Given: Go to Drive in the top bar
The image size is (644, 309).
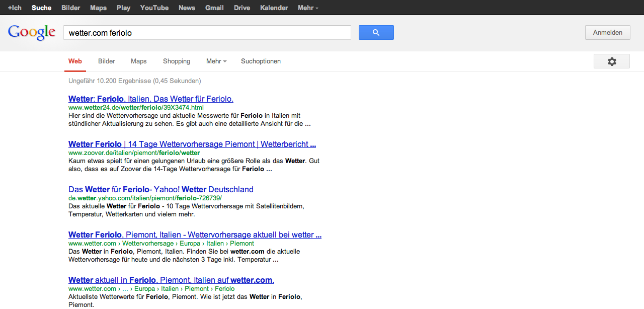Looking at the screenshot, I should pyautogui.click(x=242, y=8).
